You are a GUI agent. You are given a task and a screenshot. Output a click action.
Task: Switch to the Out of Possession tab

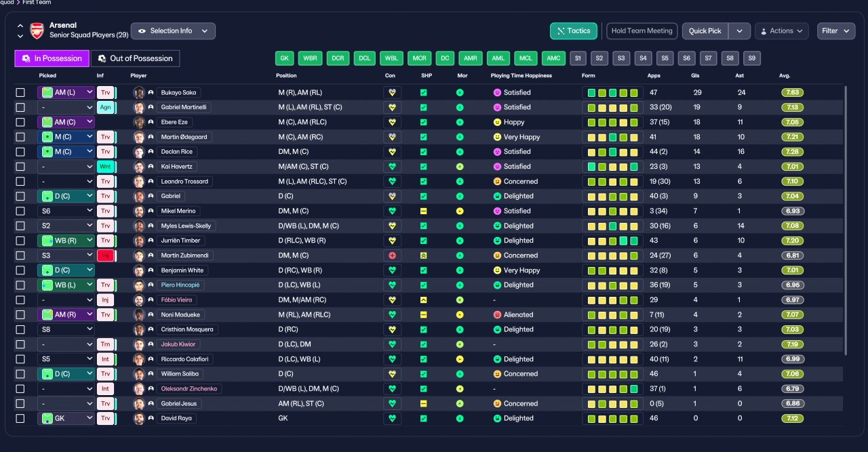(x=135, y=58)
